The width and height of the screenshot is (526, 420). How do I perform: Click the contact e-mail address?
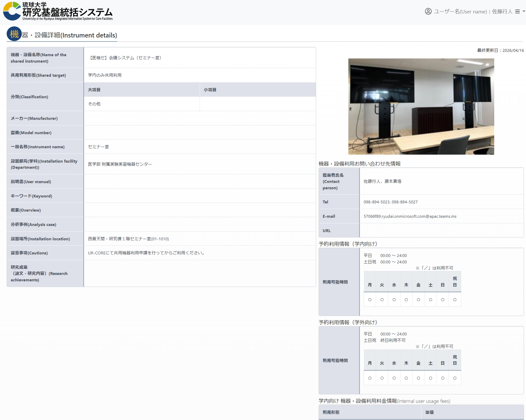(410, 216)
